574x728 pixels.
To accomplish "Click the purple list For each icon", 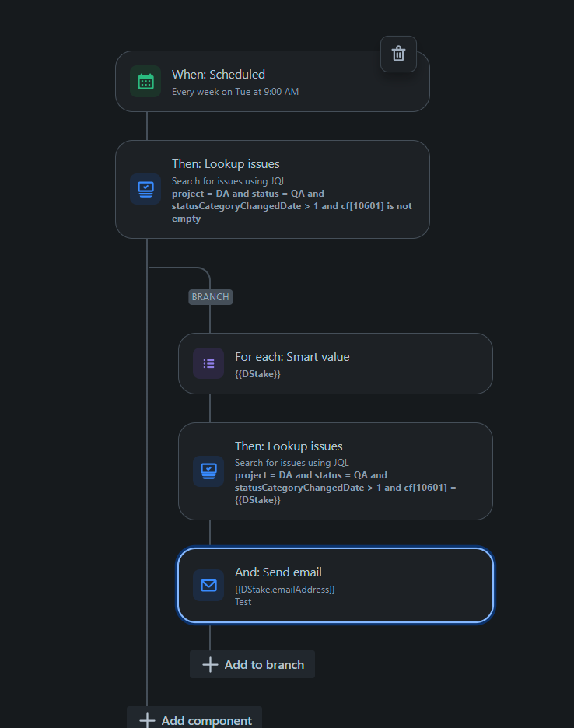I will pyautogui.click(x=208, y=363).
